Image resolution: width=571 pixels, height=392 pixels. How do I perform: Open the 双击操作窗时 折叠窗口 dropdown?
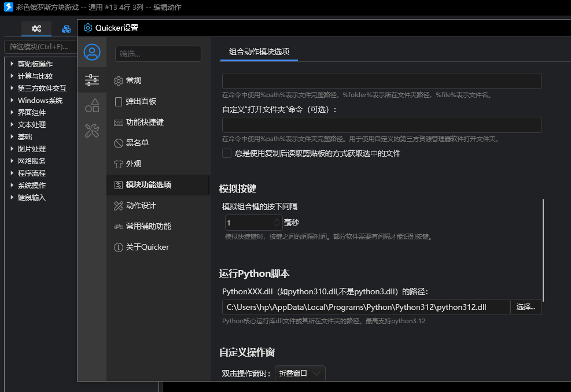point(300,373)
